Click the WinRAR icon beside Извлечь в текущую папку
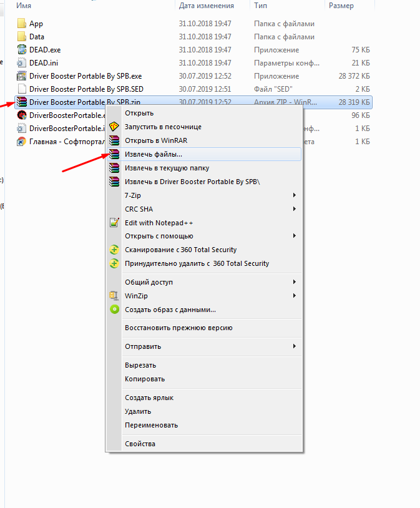The image size is (420, 508). tap(114, 168)
